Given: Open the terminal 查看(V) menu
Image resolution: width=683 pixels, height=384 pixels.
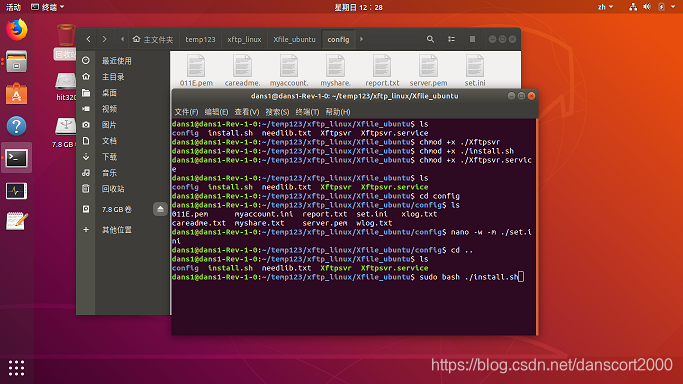Looking at the screenshot, I should [247, 112].
